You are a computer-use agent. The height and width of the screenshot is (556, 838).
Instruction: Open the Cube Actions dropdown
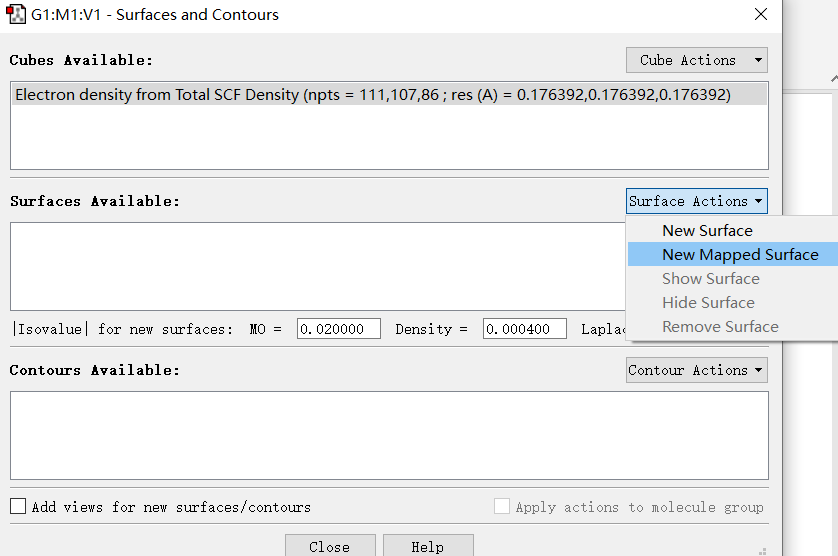697,60
